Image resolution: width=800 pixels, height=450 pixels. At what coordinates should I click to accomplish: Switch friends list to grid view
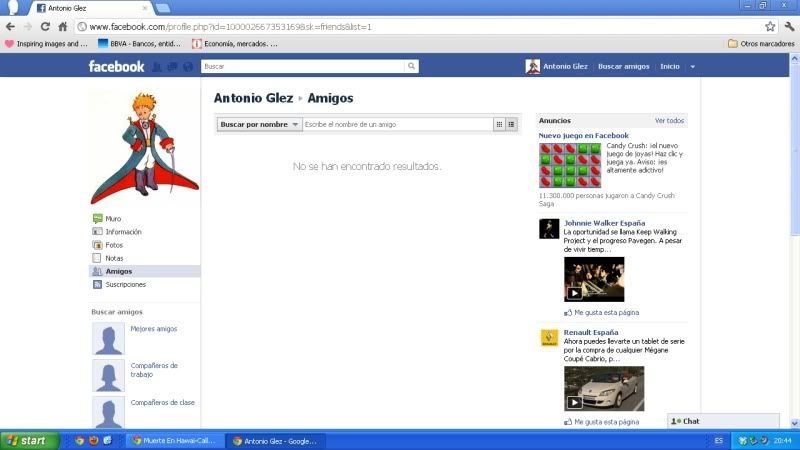(499, 124)
